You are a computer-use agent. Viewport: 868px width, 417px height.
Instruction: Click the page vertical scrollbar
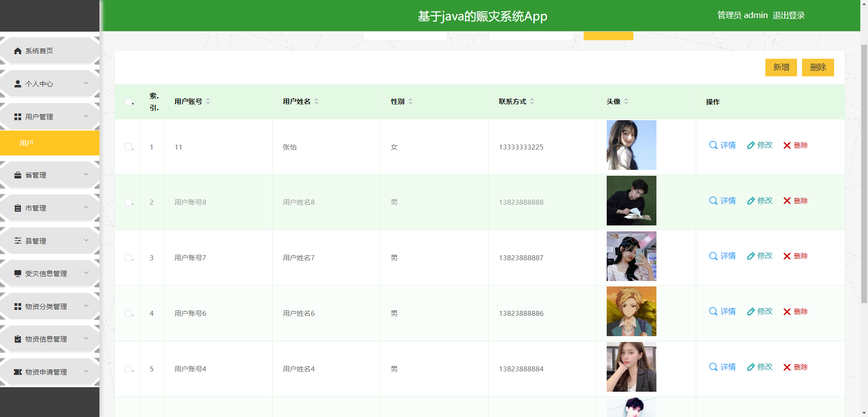point(864,174)
